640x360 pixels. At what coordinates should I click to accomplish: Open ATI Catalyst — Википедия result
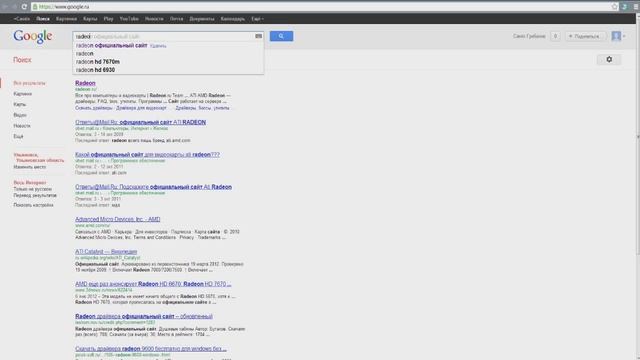106,251
